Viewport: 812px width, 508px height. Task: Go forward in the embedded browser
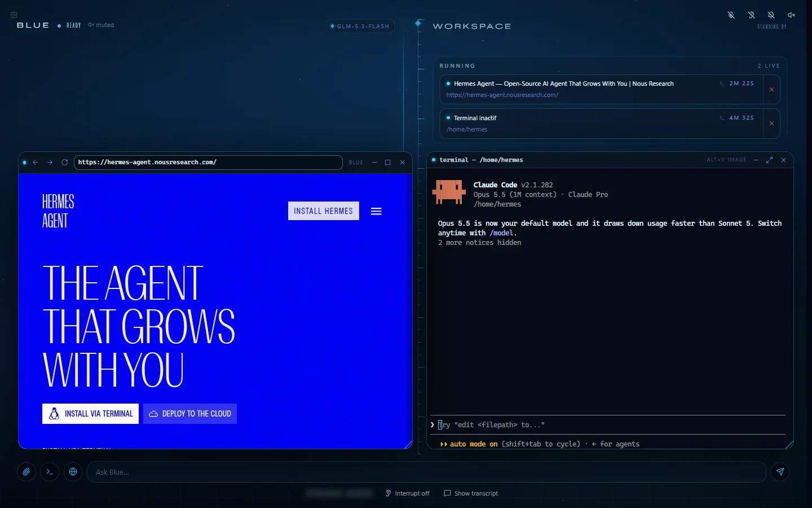[50, 163]
